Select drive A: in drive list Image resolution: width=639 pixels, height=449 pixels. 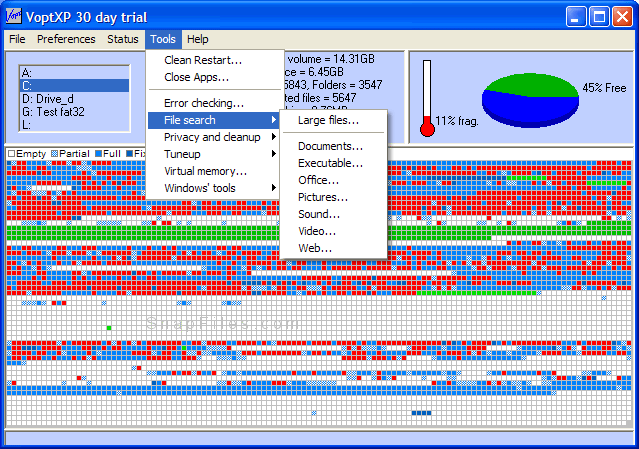click(x=75, y=73)
